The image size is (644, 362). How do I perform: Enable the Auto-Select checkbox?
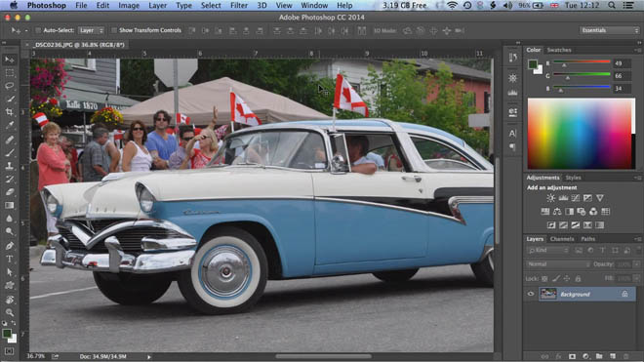(x=38, y=30)
